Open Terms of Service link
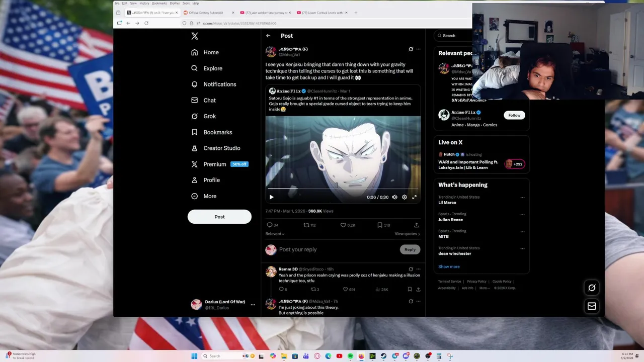This screenshot has height=362, width=644. coord(449,282)
